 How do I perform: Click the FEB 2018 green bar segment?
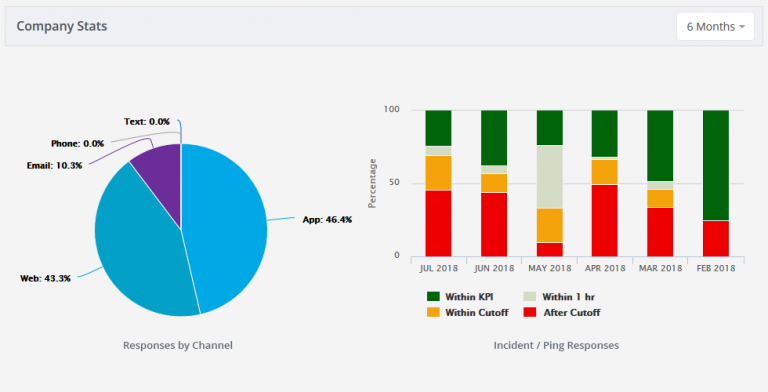[716, 165]
